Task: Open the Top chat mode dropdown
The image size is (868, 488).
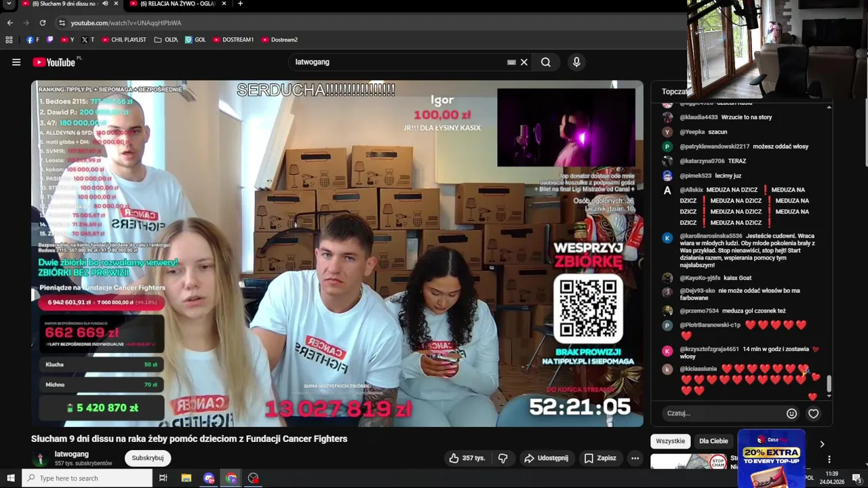Action: [x=675, y=91]
